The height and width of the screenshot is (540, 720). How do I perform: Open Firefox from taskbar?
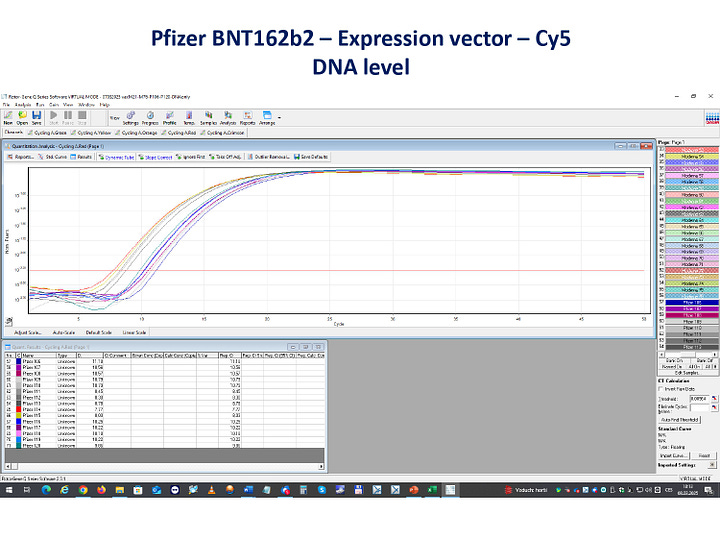click(x=101, y=490)
